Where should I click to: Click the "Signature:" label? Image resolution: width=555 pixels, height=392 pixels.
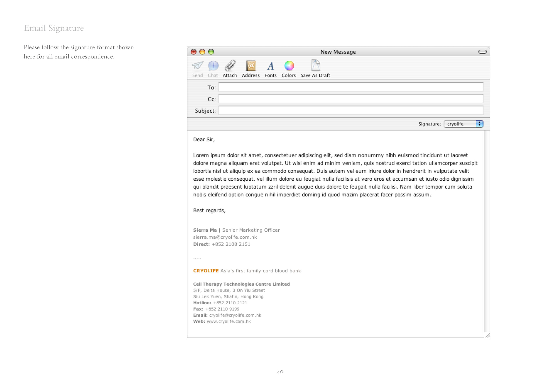pyautogui.click(x=430, y=124)
